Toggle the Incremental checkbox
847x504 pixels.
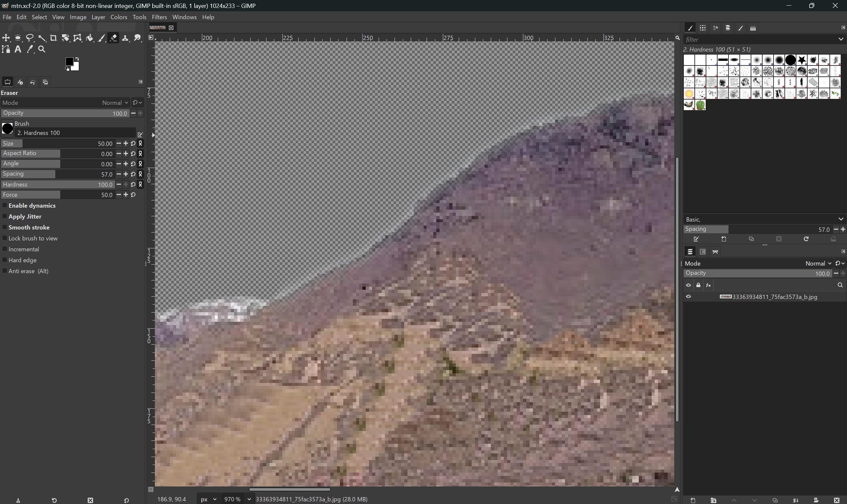point(5,249)
